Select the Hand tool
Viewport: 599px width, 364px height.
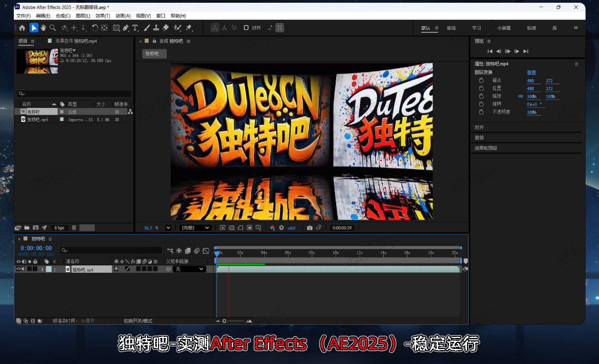43,28
